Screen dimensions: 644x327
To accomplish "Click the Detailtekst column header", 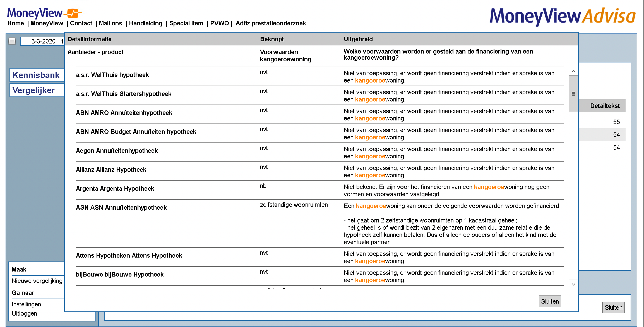I will click(605, 106).
